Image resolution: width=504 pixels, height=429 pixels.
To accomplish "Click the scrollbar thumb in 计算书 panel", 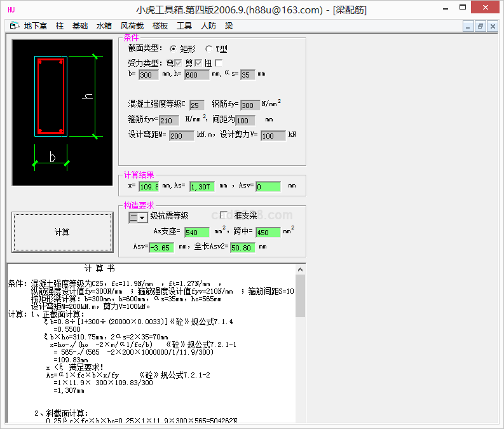I will [300, 296].
